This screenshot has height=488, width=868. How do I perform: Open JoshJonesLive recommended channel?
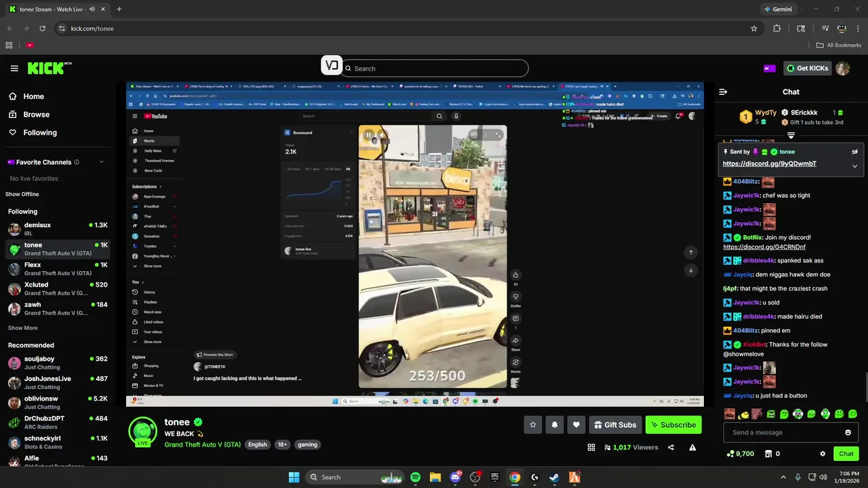coord(58,382)
